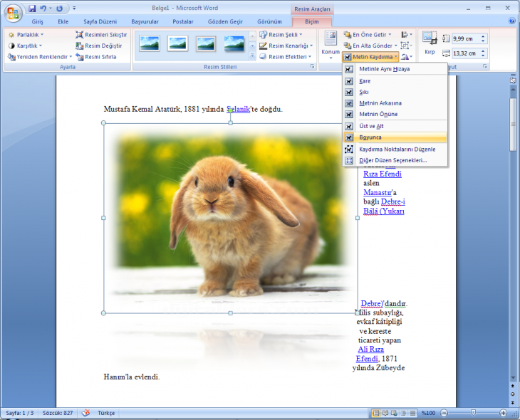Open Diğer Düzen Seçenekleri dialog
The width and height of the screenshot is (520, 420).
[395, 160]
